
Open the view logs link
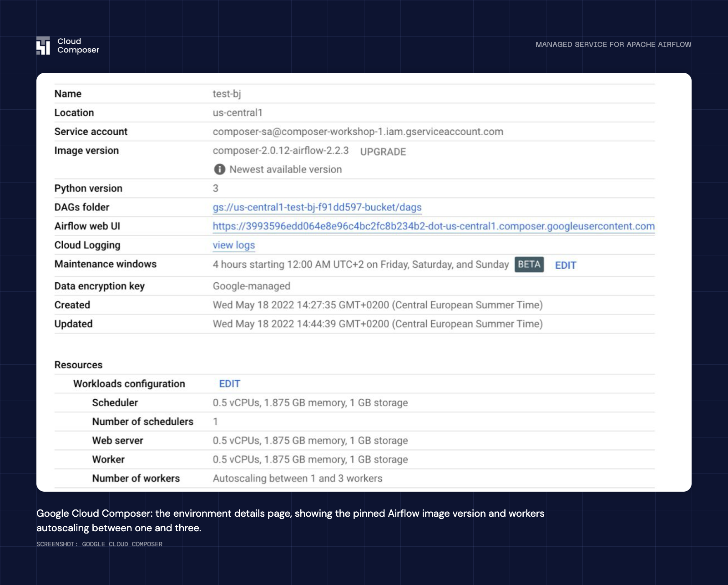234,245
